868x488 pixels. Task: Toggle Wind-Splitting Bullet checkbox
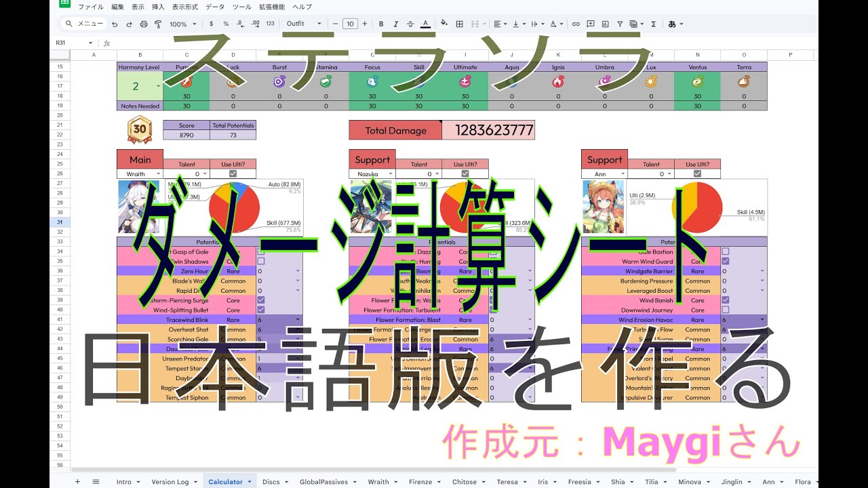(x=261, y=310)
